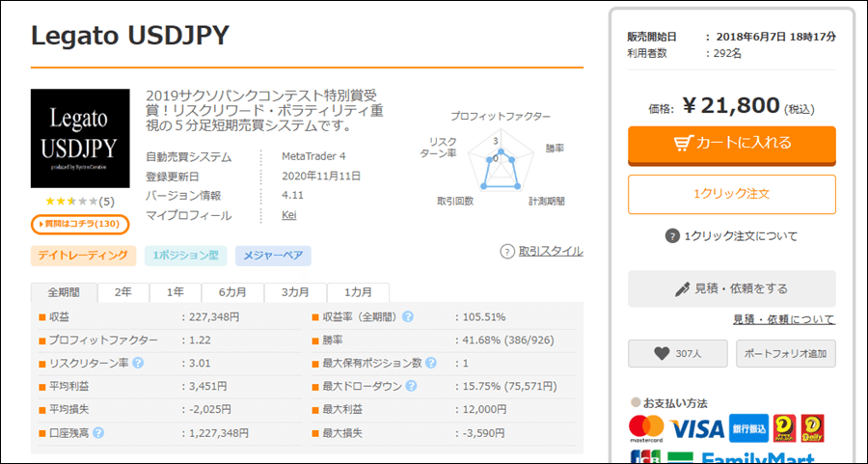Click the 1.22 profit factor value

[200, 340]
